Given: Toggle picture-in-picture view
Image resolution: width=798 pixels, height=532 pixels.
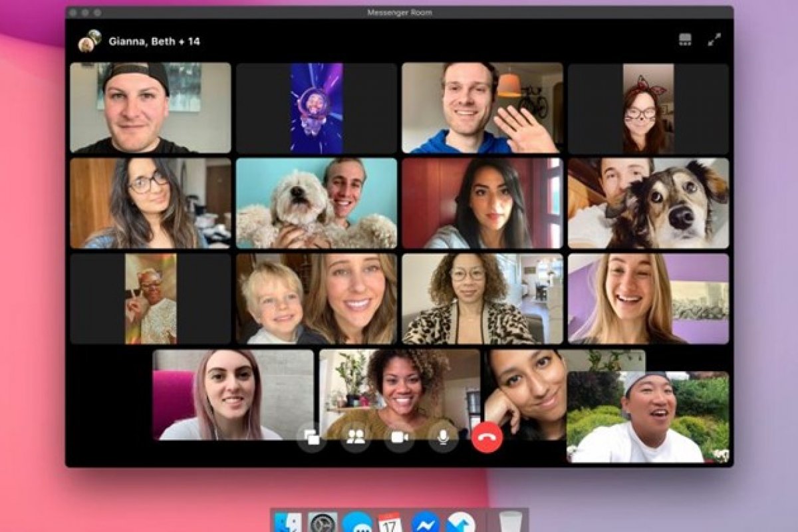Looking at the screenshot, I should coord(313,438).
